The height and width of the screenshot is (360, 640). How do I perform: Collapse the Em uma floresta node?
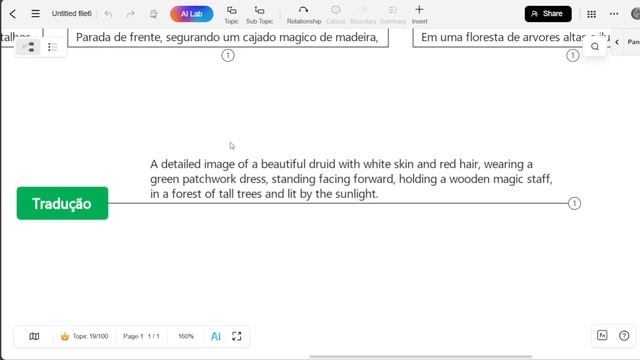tap(573, 56)
